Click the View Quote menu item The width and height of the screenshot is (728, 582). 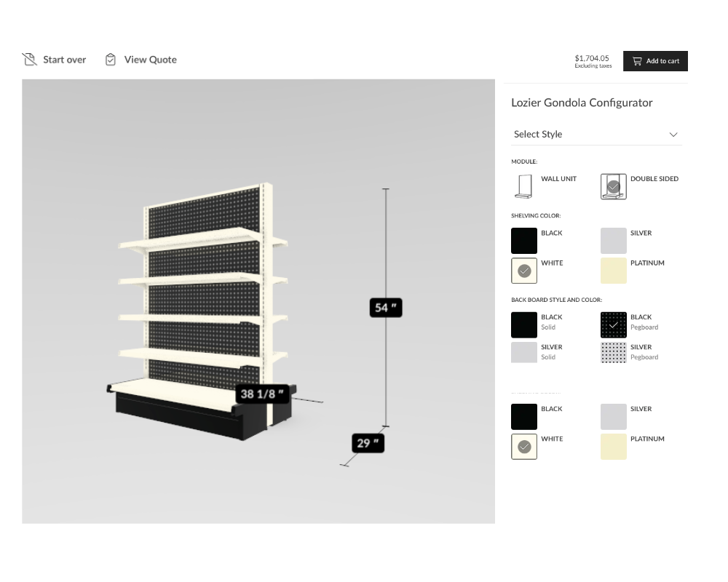[x=151, y=59]
